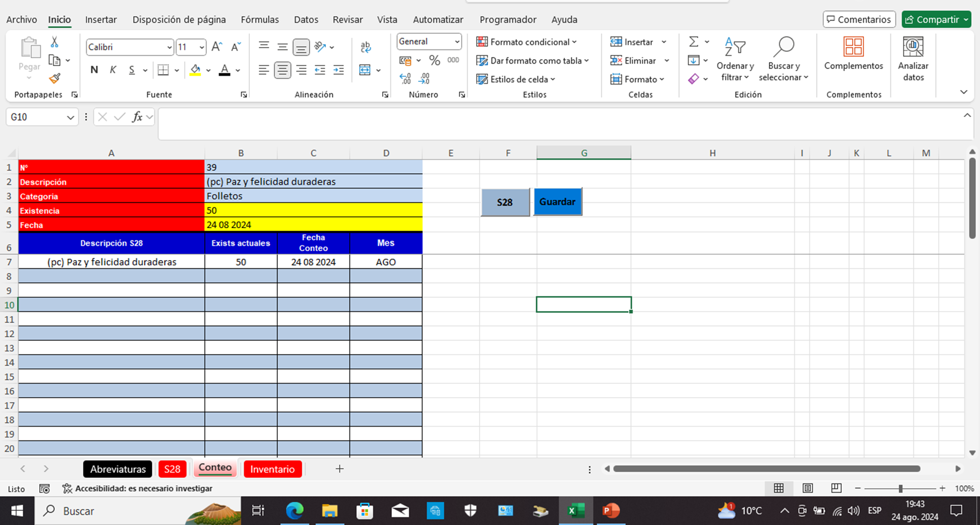Switch to the Inventario sheet tab
The height and width of the screenshot is (525, 980).
272,469
